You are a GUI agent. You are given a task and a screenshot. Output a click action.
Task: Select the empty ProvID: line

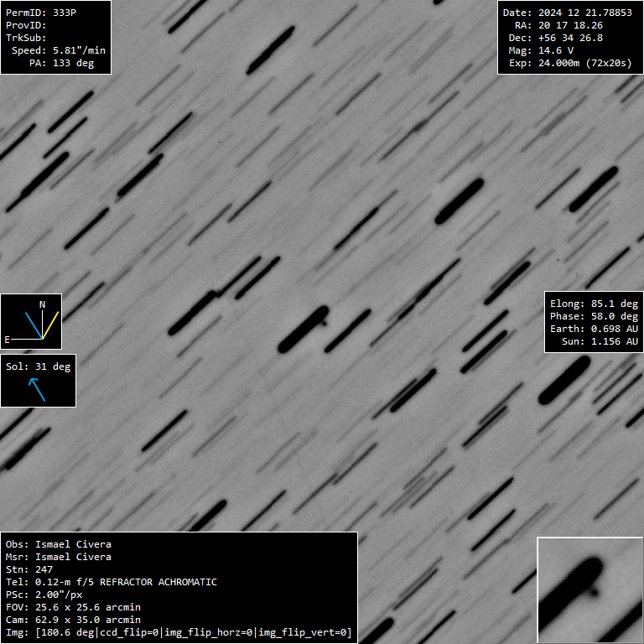[26, 25]
